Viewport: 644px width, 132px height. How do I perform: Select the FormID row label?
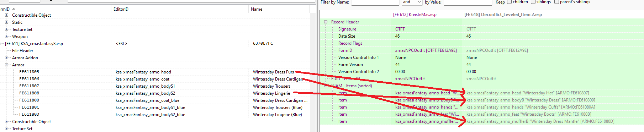(345, 50)
